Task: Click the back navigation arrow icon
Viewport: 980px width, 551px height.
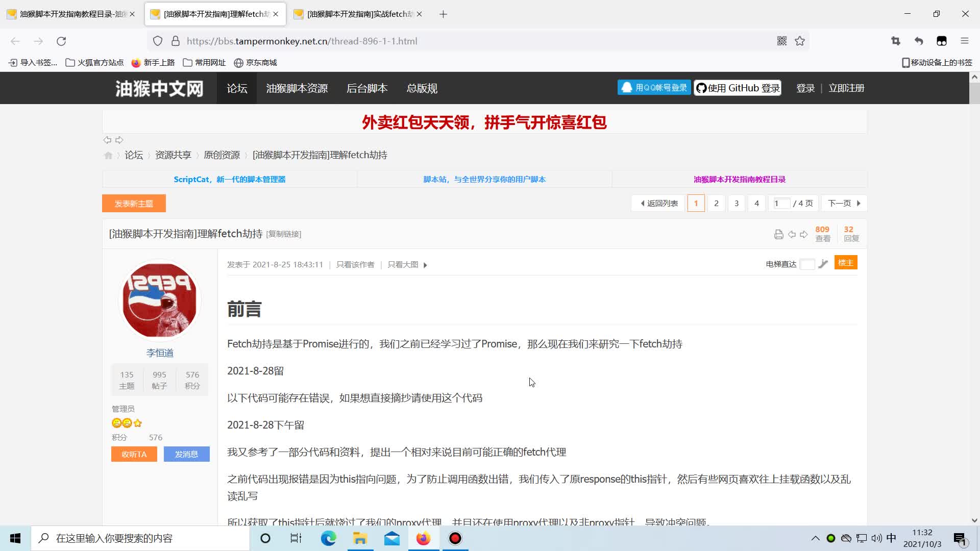Action: click(x=15, y=41)
